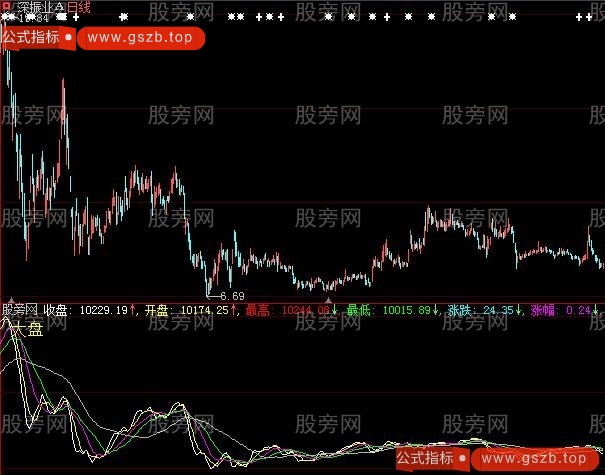Click the white dot in the top-left badge
Viewport: 605px width, 475px height.
pyautogui.click(x=66, y=37)
